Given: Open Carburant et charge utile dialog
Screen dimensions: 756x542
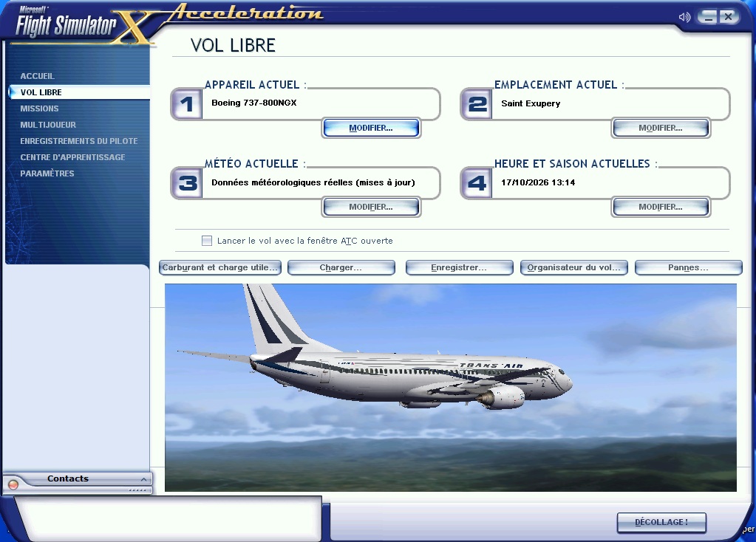Looking at the screenshot, I should pos(220,267).
